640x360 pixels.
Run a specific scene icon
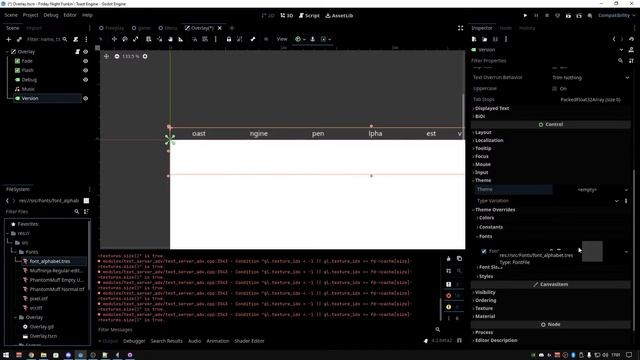click(579, 16)
